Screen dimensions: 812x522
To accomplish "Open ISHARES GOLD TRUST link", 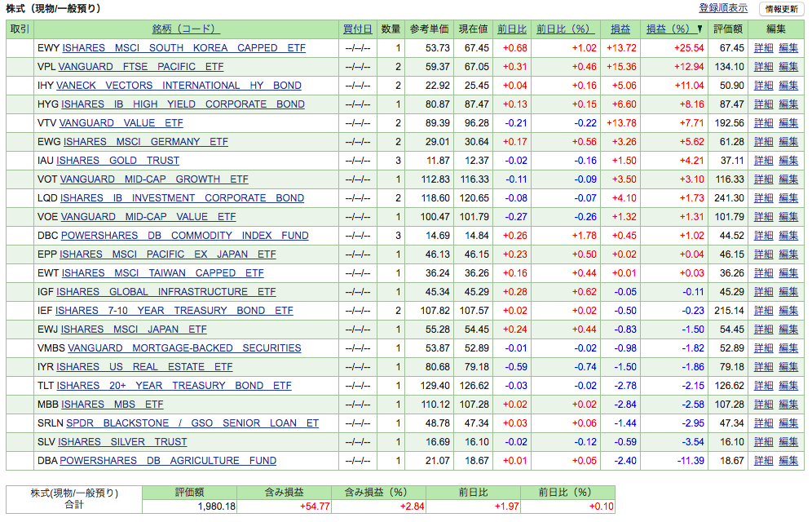I will 117,161.
